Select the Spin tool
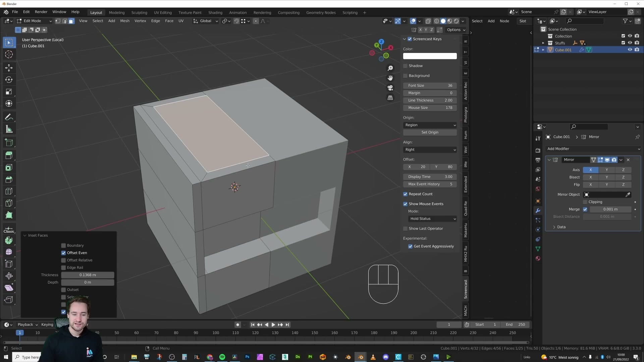 [9, 240]
